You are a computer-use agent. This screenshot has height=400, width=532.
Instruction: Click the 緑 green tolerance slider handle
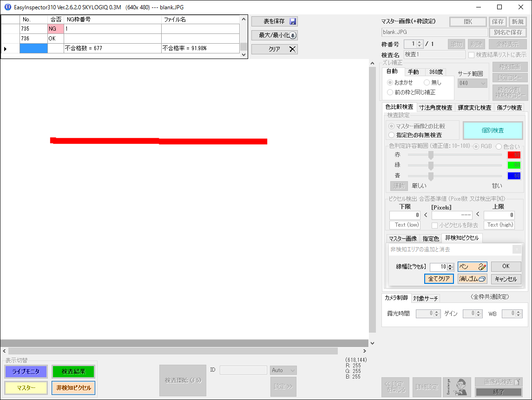tap(431, 165)
